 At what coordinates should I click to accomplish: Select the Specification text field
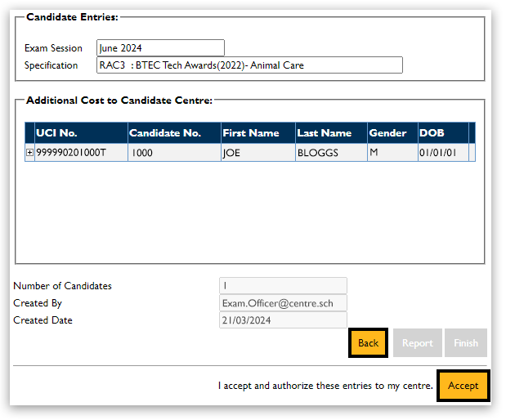(249, 65)
